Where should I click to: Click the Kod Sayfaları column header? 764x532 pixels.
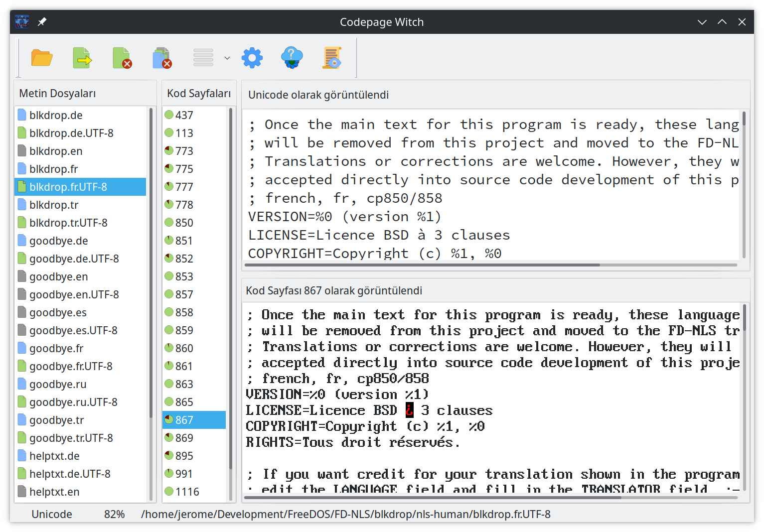tap(199, 93)
